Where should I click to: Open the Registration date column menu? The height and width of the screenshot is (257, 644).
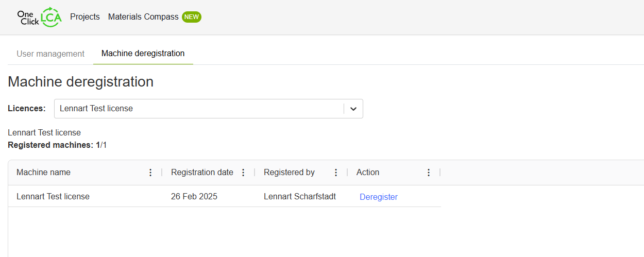[x=243, y=173]
